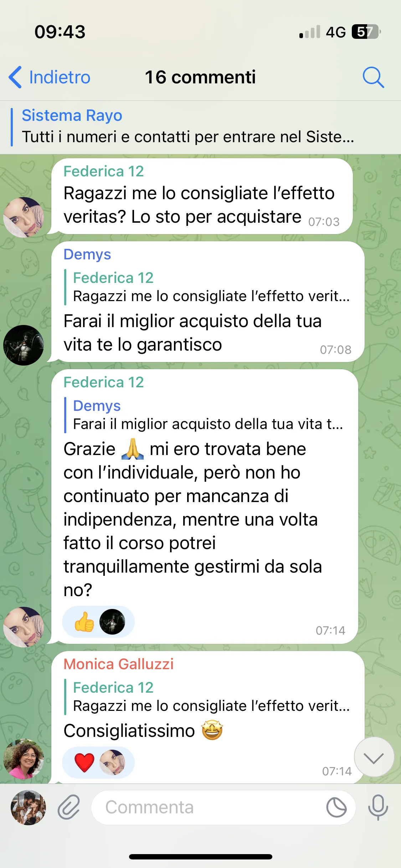Open quoted Federica 12 reply in Demys message
The height and width of the screenshot is (868, 401).
[x=208, y=287]
